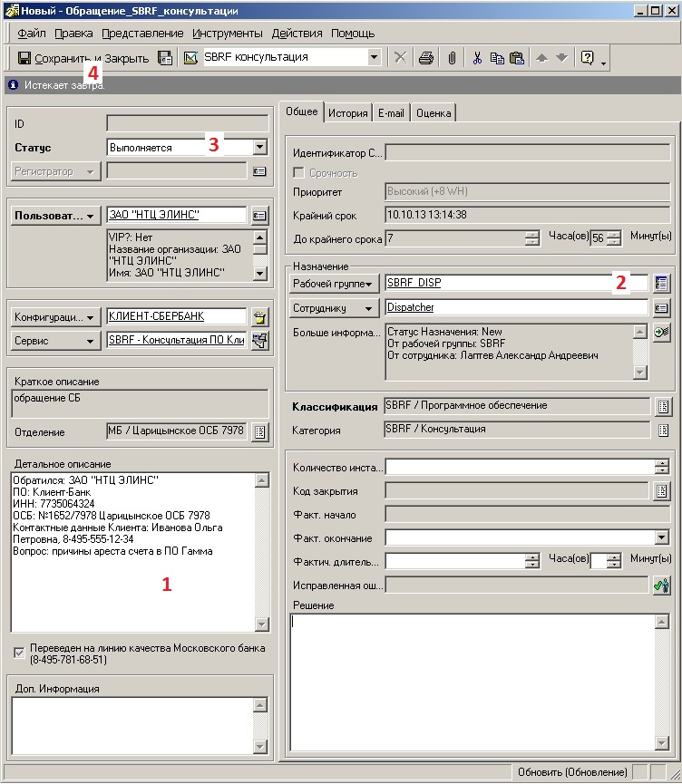The image size is (682, 784).
Task: Switch to the Оценка tab
Action: coord(434,113)
